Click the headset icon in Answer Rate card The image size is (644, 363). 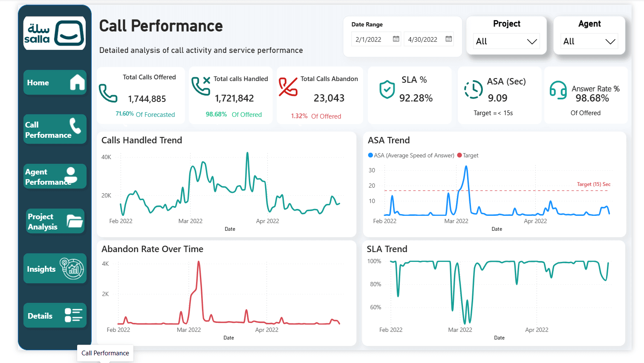click(558, 90)
